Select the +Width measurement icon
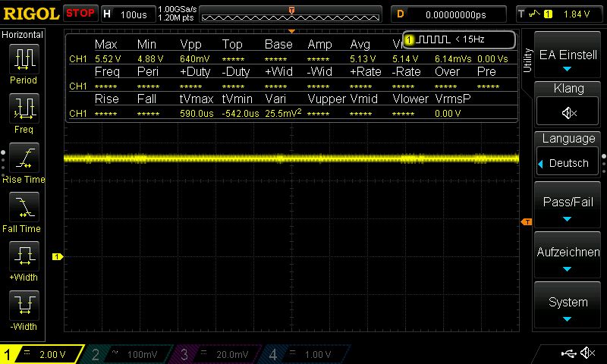This screenshot has height=364, width=607. [x=24, y=256]
